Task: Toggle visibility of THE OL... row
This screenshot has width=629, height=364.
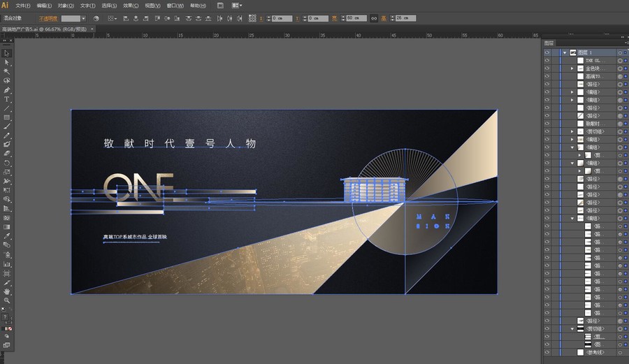Action: [547, 61]
